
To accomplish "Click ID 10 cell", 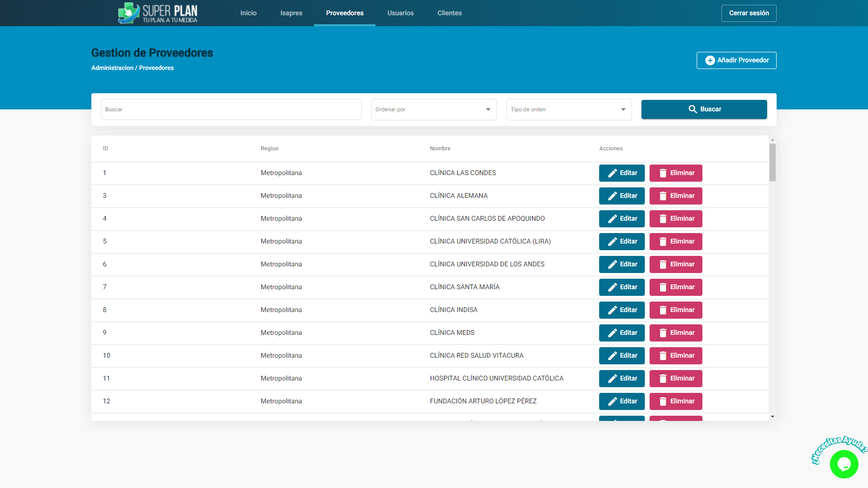I will tap(107, 356).
